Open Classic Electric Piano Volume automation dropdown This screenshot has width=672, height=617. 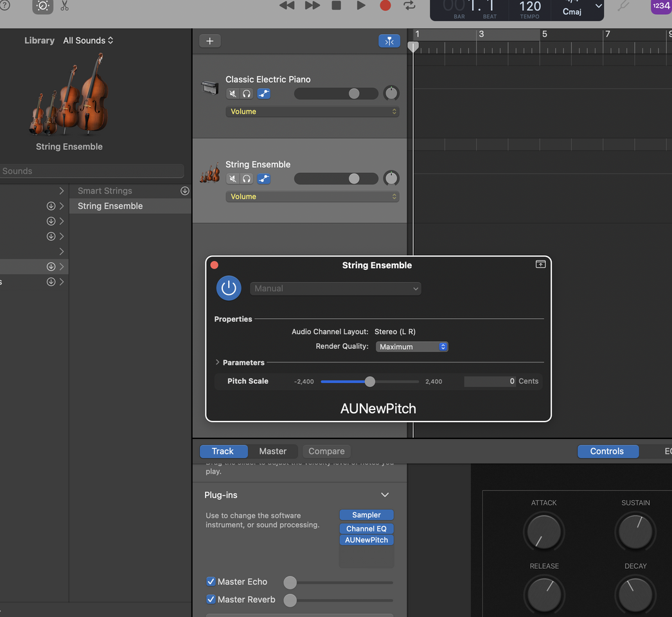tap(312, 111)
